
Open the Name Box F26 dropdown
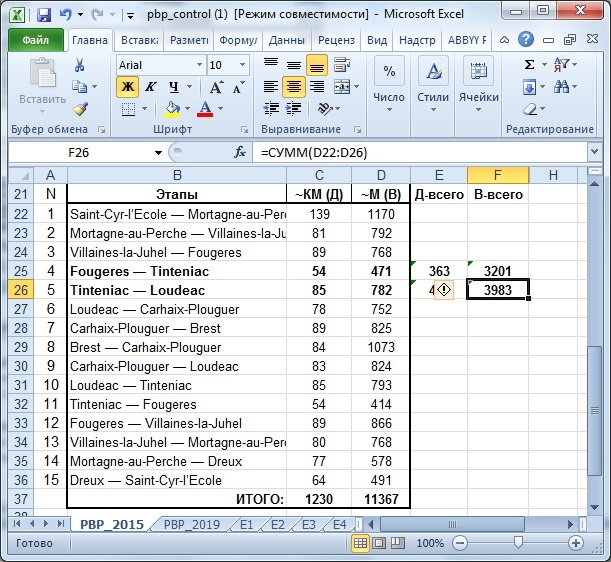pos(158,152)
